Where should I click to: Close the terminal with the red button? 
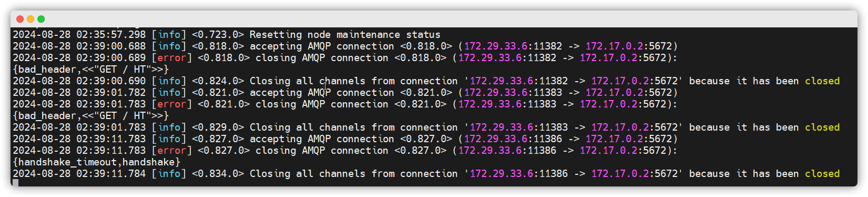[20, 19]
